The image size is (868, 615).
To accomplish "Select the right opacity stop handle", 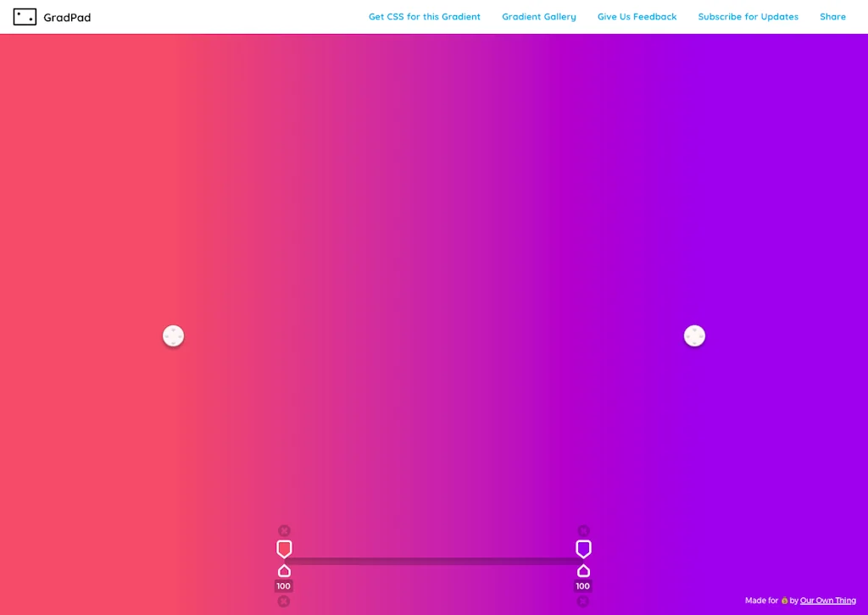I will click(583, 571).
